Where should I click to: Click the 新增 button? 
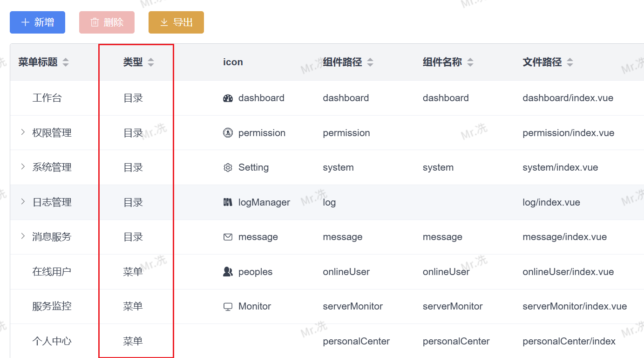37,22
